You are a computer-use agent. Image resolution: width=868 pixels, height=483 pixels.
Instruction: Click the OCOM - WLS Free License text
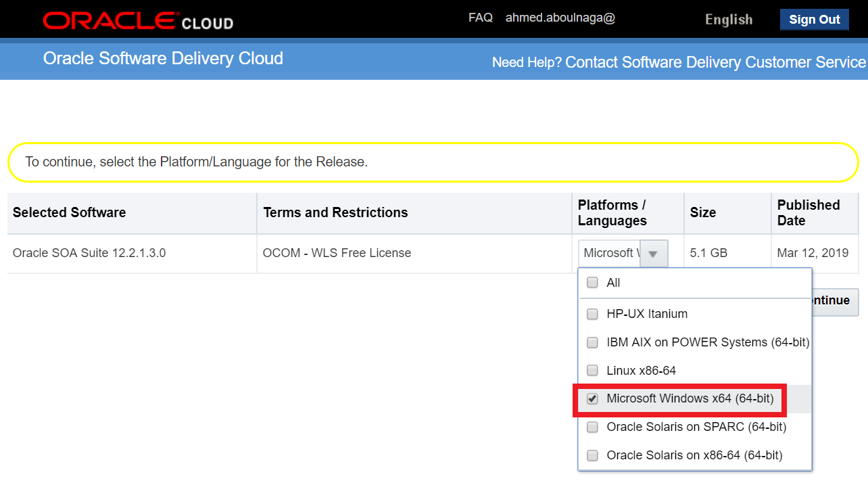point(337,253)
